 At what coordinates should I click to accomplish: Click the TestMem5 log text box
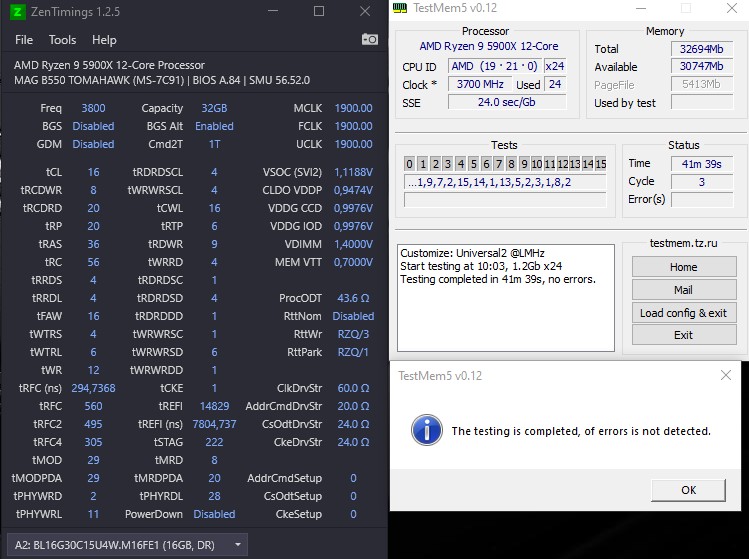coord(506,298)
